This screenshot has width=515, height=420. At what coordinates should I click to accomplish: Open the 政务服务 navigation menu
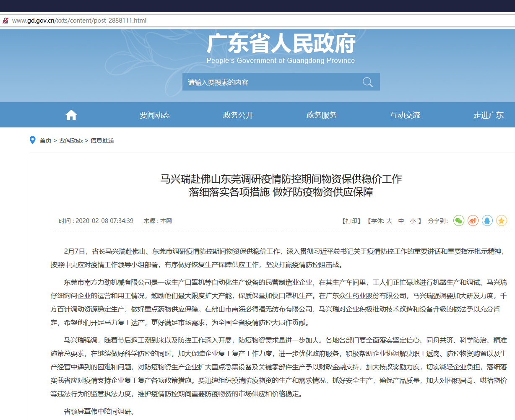pyautogui.click(x=322, y=115)
